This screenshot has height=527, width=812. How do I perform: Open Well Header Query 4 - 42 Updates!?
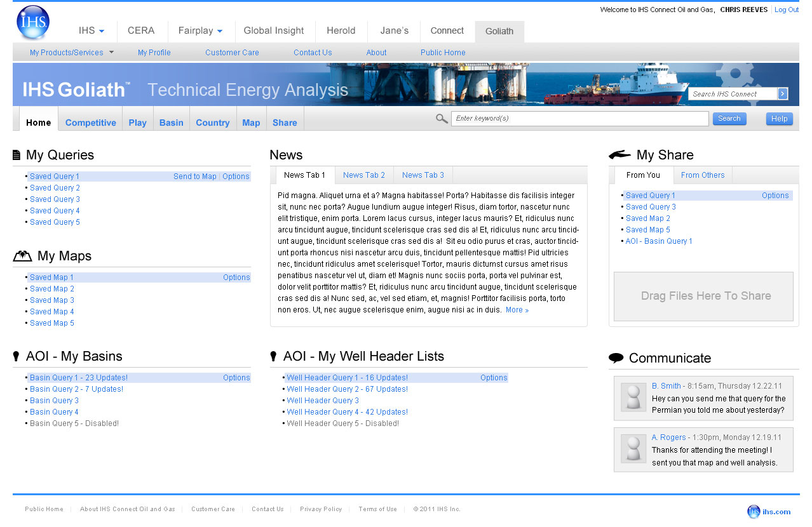coord(348,412)
